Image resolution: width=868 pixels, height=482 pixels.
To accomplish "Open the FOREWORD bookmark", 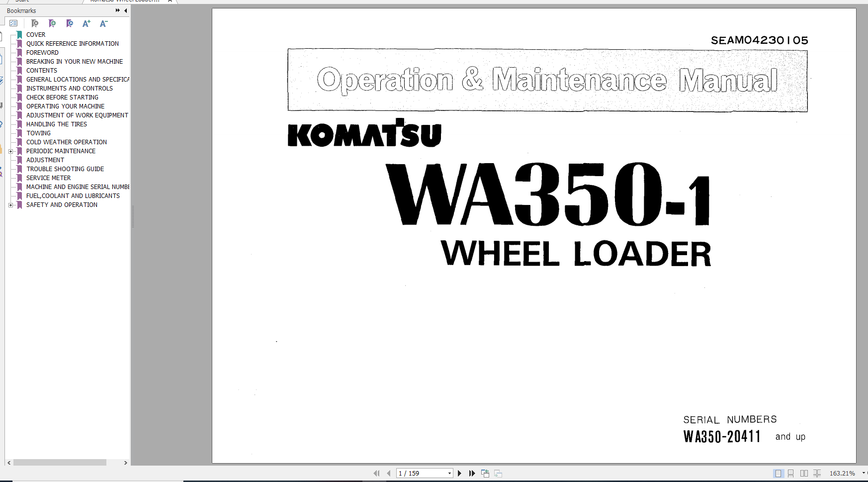I will coord(42,53).
